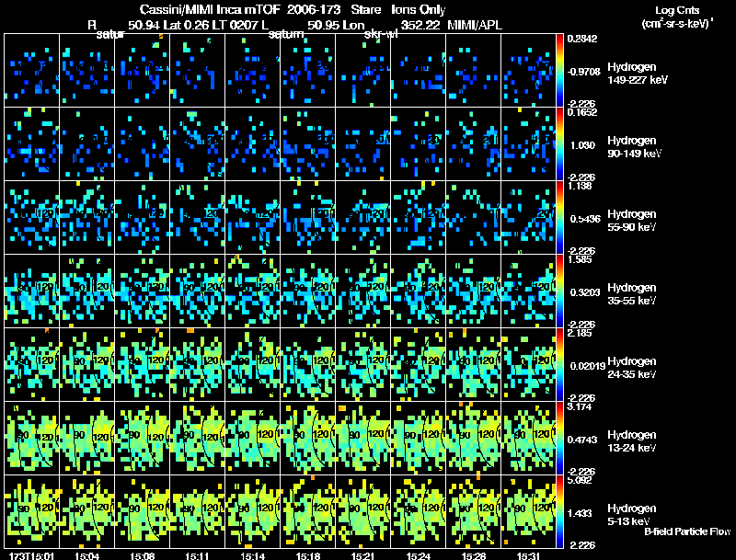The image size is (736, 560).
Task: Click the '173T15:01' time label
Action: point(31,556)
